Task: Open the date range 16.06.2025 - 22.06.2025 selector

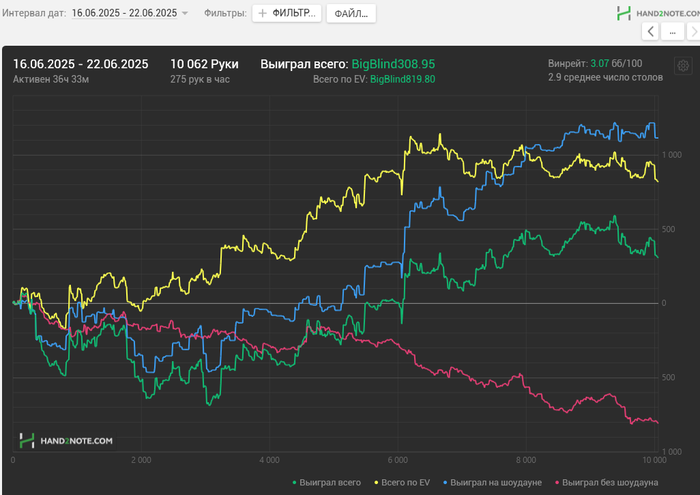Action: click(x=124, y=13)
